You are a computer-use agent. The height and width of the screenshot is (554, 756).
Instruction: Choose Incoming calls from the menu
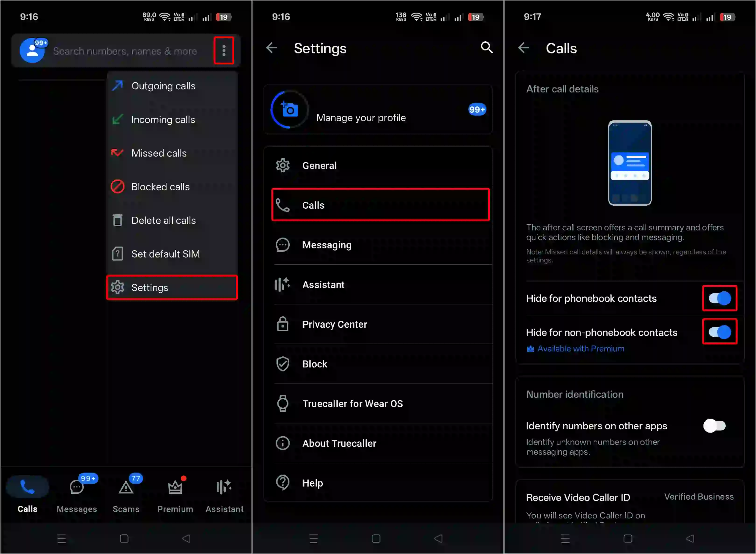tap(172, 120)
